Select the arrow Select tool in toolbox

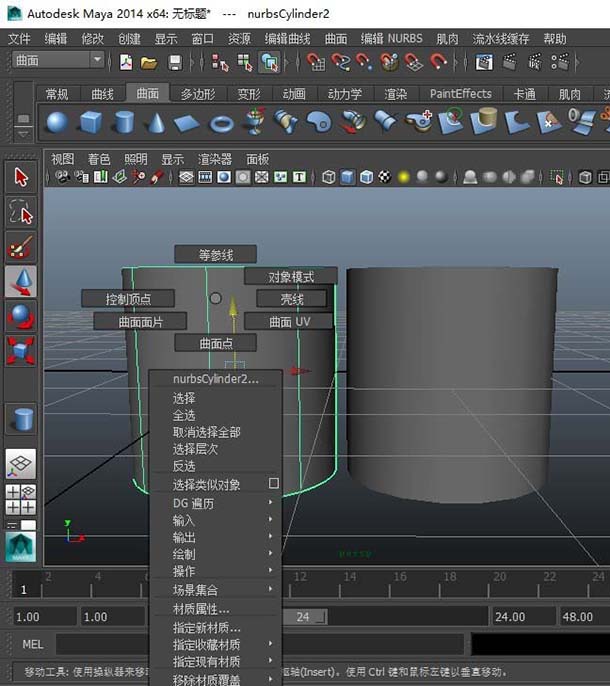tap(21, 177)
